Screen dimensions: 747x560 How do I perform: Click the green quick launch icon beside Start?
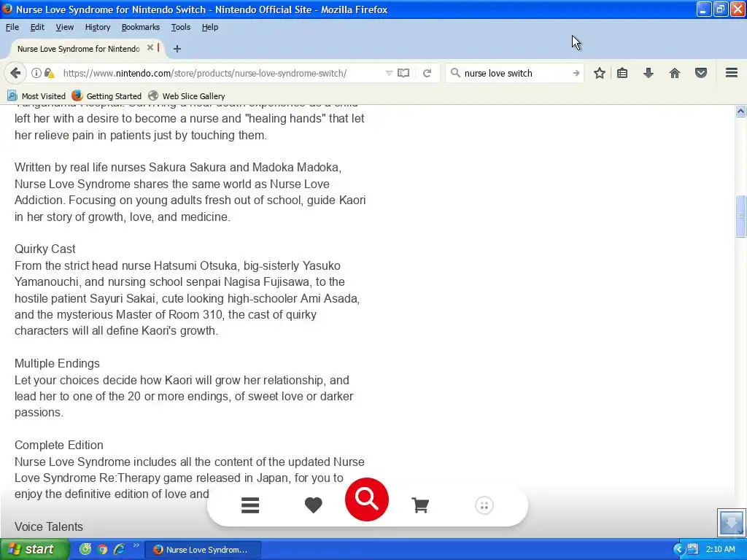coord(85,549)
